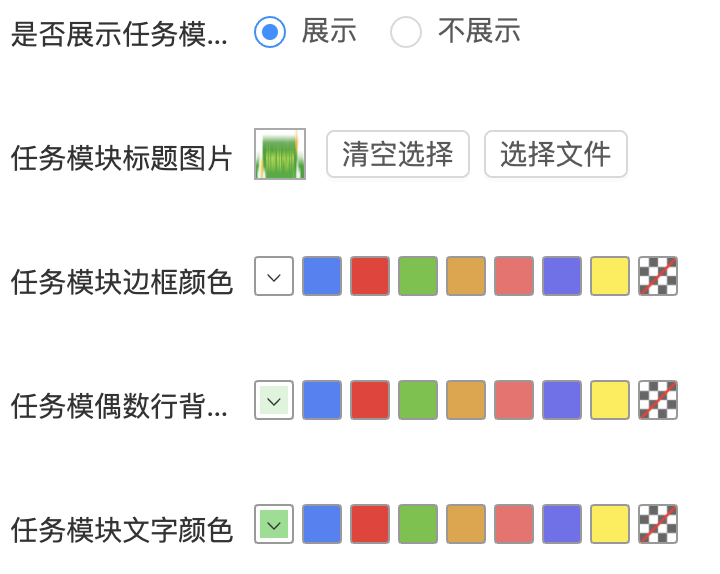Pick orange swatch for 任务模块文字颜色
720x574 pixels.
pyautogui.click(x=466, y=524)
